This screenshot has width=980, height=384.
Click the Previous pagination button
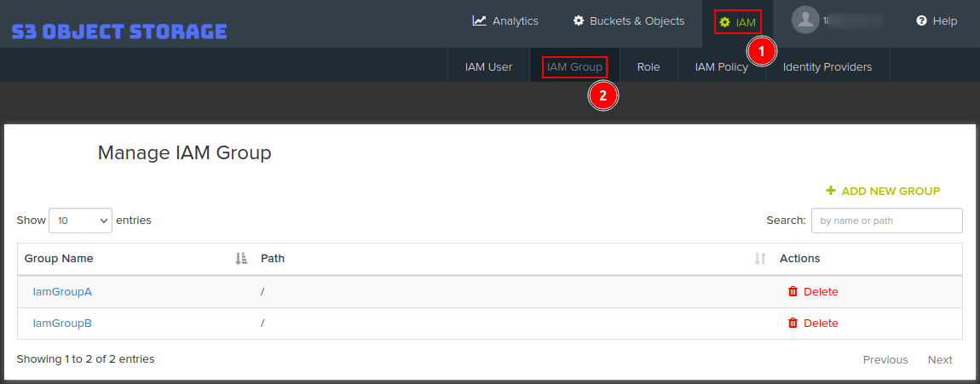click(885, 359)
